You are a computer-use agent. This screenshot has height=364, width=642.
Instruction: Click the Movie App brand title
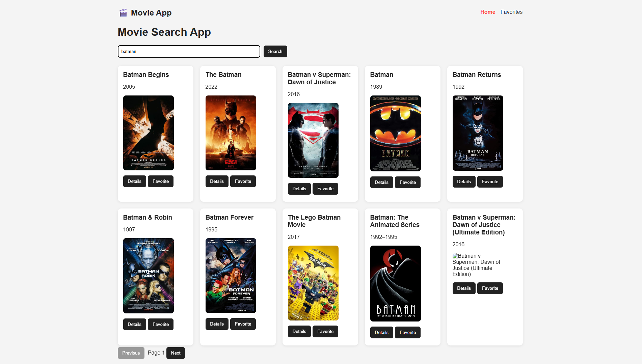click(x=151, y=13)
